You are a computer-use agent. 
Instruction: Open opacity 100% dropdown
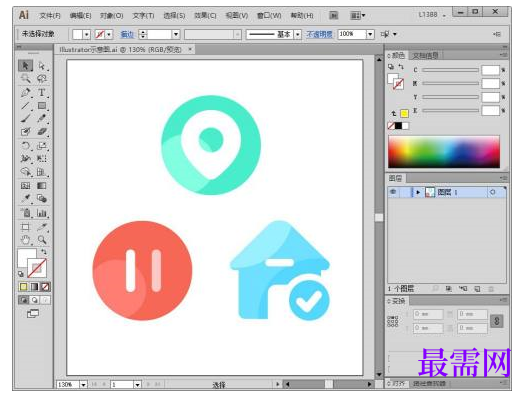370,34
